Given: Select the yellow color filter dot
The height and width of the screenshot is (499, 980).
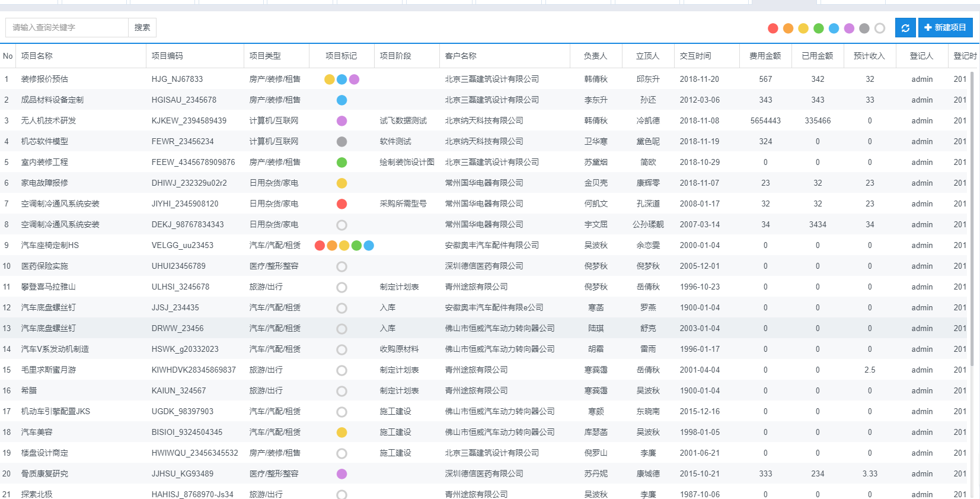Looking at the screenshot, I should (803, 28).
